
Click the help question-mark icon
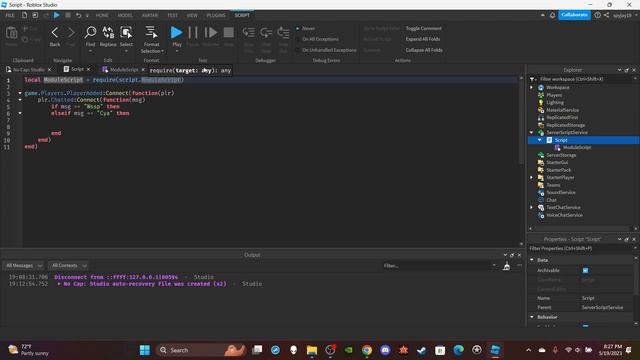598,15
